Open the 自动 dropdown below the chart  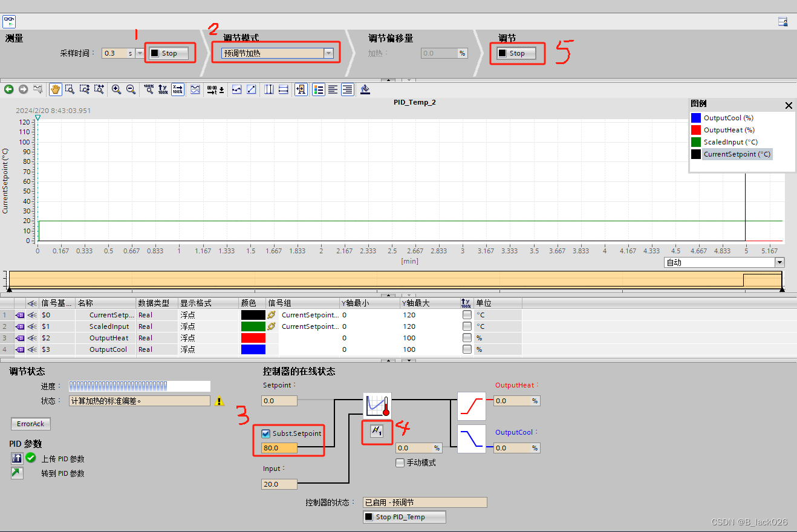click(779, 262)
